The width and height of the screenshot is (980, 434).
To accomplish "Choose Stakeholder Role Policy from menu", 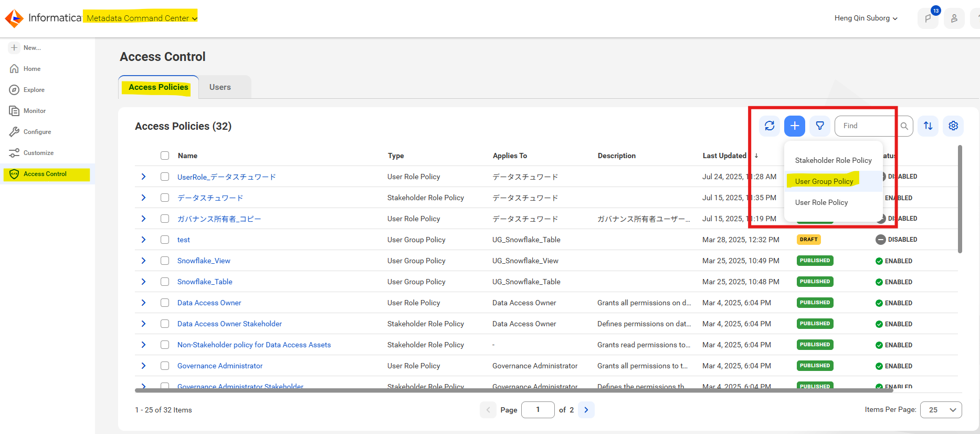I will pyautogui.click(x=834, y=160).
